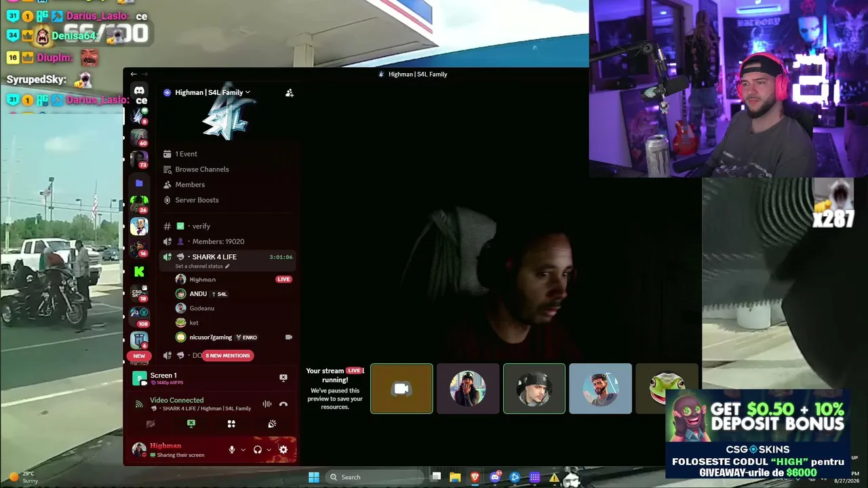Open the activities launcher icon
The height and width of the screenshot is (488, 868).
(x=231, y=424)
